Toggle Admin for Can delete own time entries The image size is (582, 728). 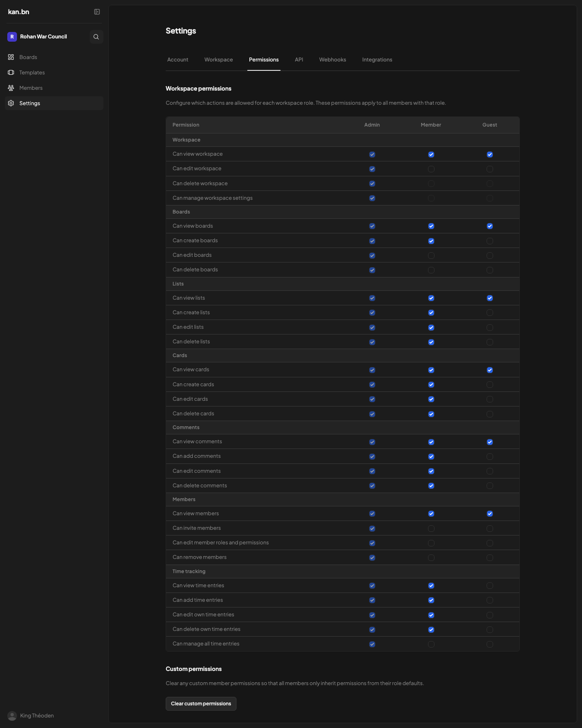tap(372, 630)
